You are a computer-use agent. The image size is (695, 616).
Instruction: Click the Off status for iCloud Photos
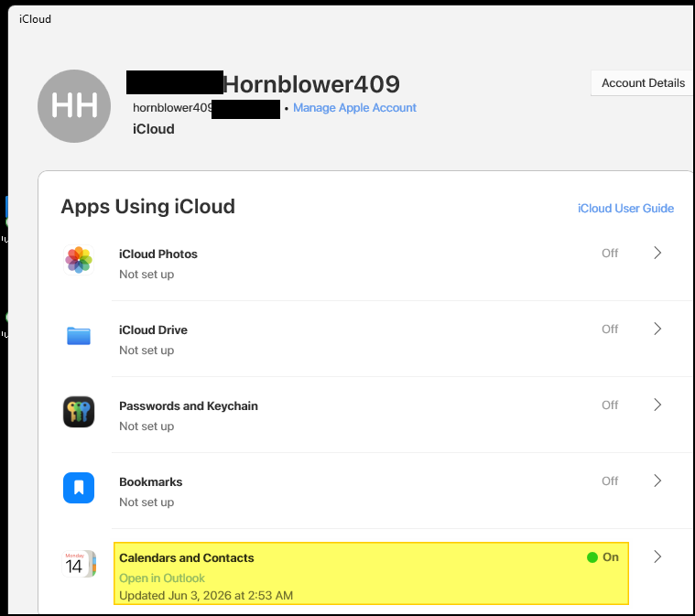pyautogui.click(x=610, y=253)
